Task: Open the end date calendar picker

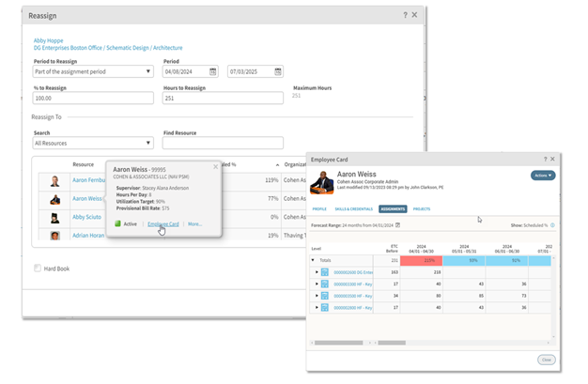Action: (278, 71)
